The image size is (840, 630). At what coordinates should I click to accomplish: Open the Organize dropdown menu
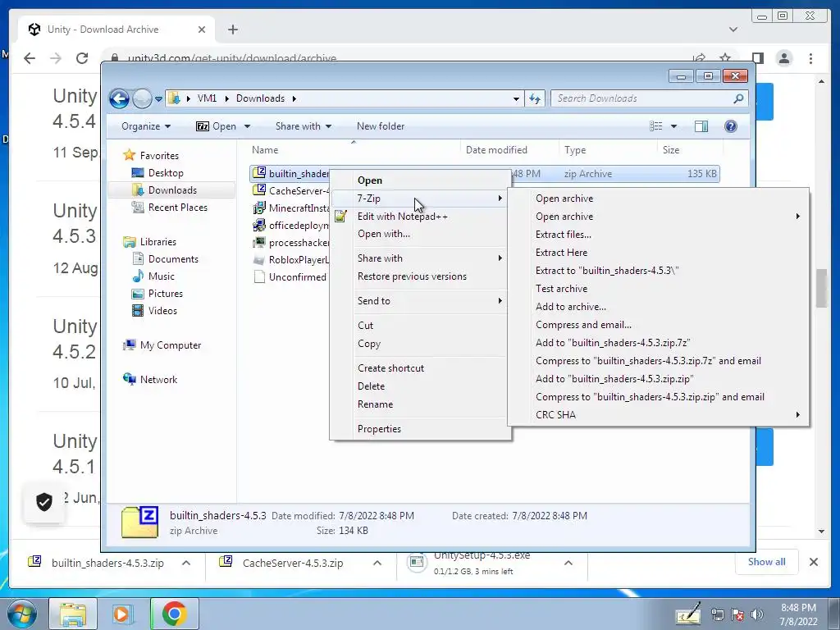click(x=146, y=126)
